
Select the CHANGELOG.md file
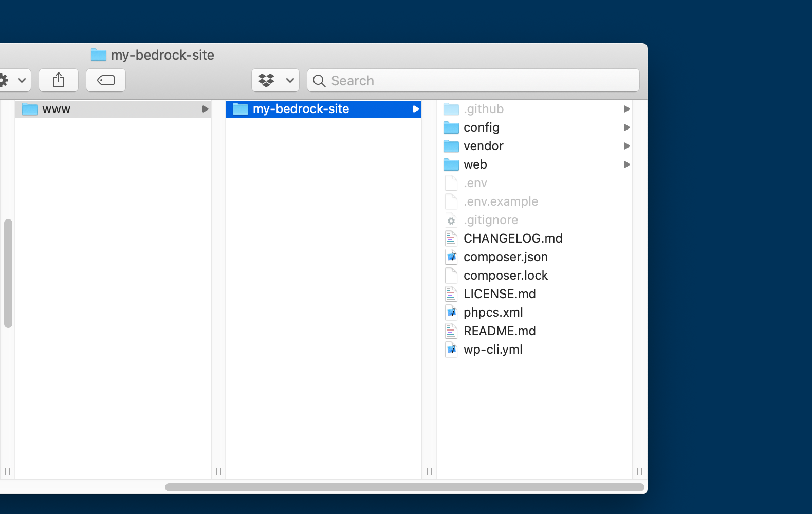512,238
